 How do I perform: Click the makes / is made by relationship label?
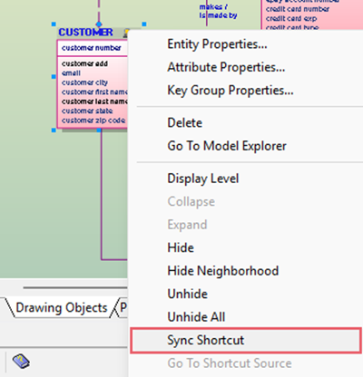coord(218,11)
